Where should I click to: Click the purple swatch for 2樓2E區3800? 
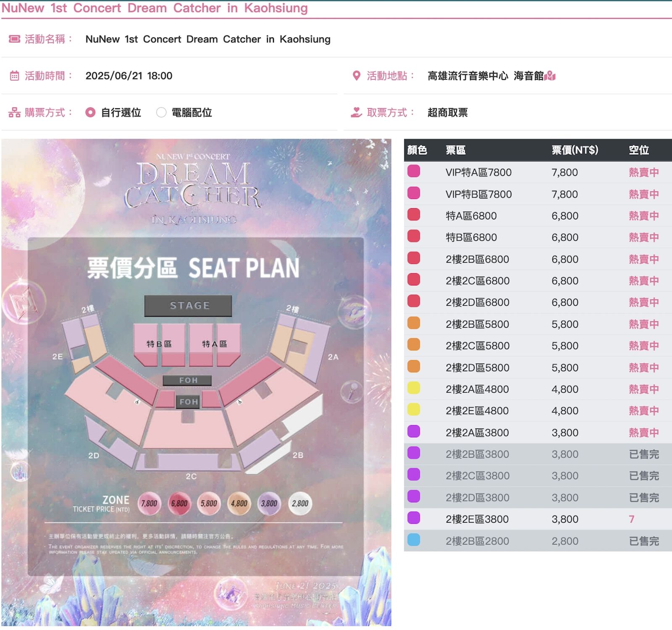pyautogui.click(x=414, y=518)
